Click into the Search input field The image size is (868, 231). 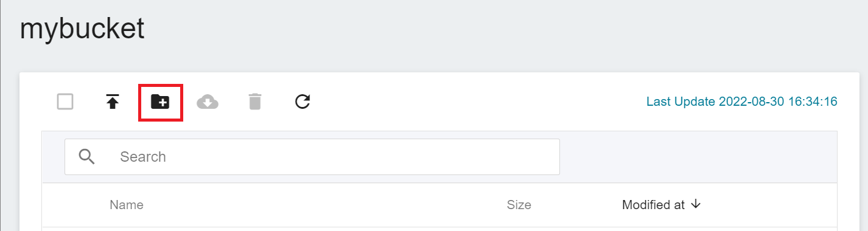pos(312,157)
